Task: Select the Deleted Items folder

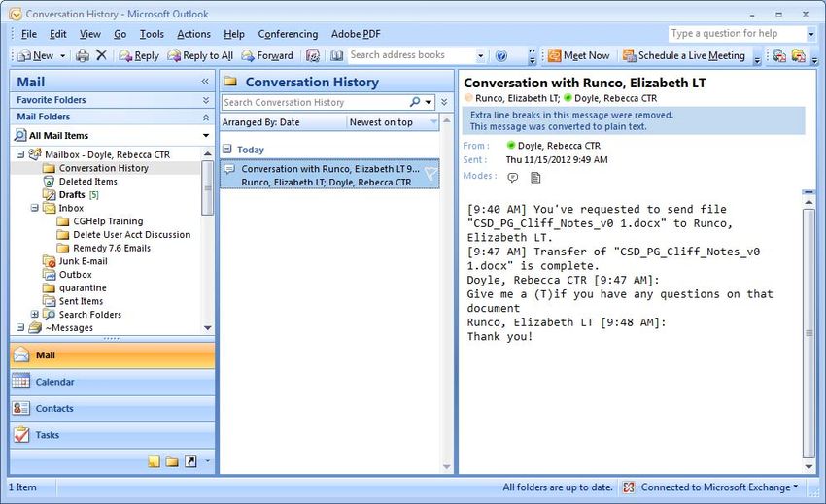Action: pos(88,182)
